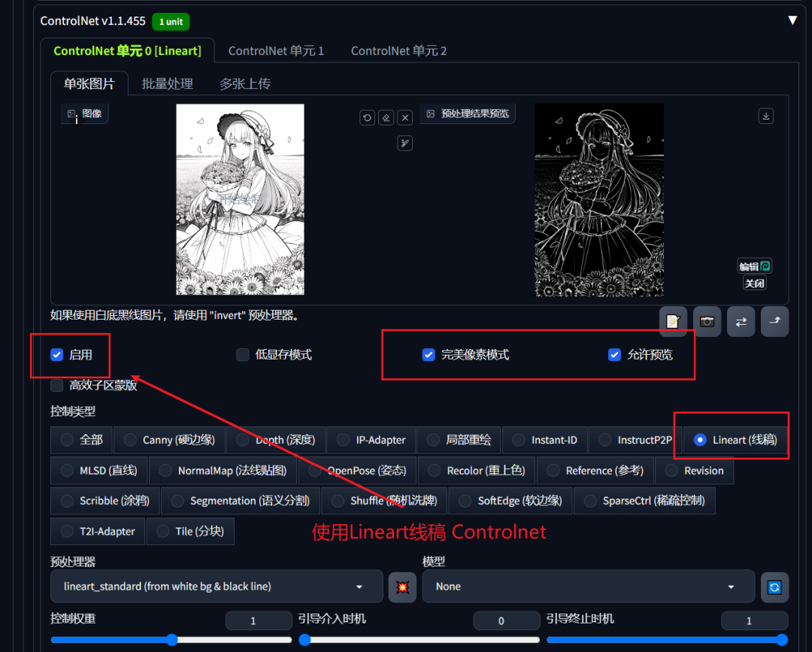Select Scribble (涂鸦) control type
This screenshot has width=812, height=652.
pyautogui.click(x=105, y=501)
